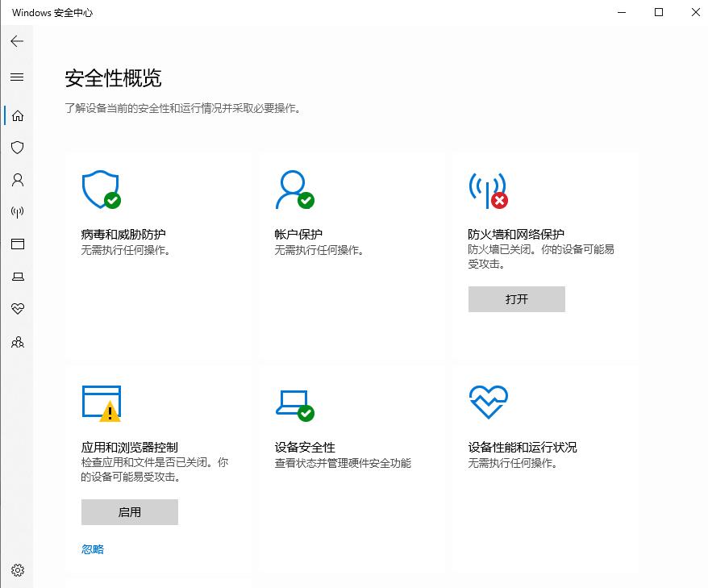Open the 帐户保护 tile with green checkmark

click(x=295, y=189)
